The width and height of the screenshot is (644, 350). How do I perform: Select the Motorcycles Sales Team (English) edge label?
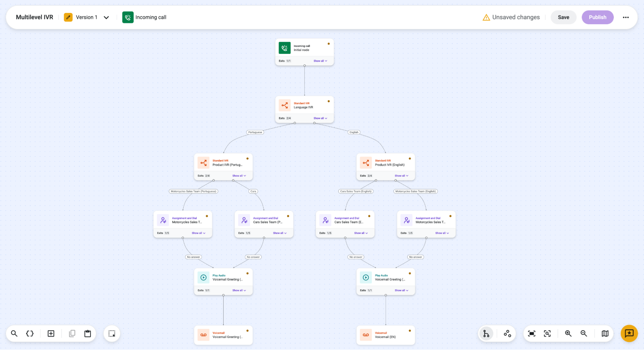(x=416, y=191)
